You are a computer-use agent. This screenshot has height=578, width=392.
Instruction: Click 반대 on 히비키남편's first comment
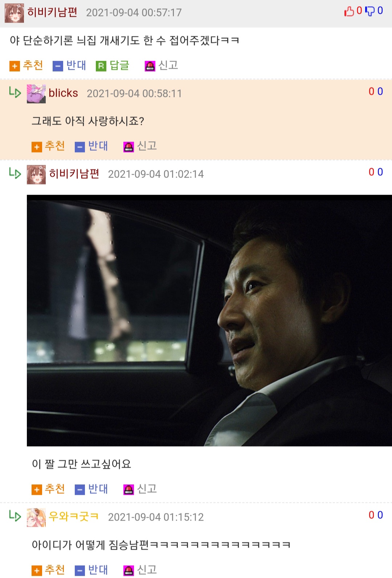pyautogui.click(x=69, y=65)
